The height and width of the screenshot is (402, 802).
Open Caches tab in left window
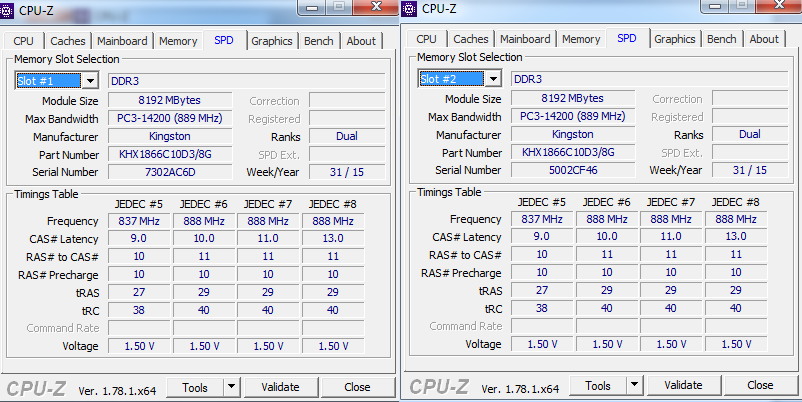pos(68,41)
